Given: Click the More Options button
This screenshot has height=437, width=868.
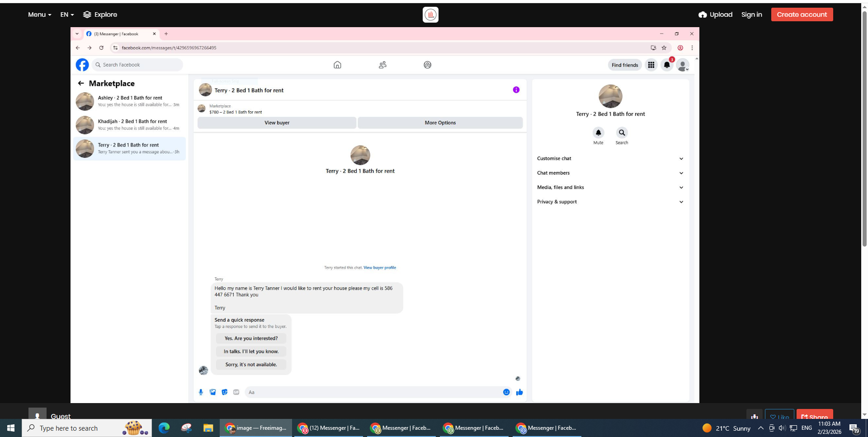Looking at the screenshot, I should click(440, 123).
